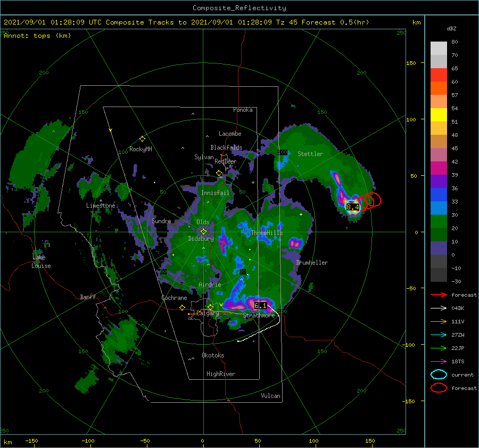Click the UTC Composite Tracks timestamp header

pyautogui.click(x=186, y=22)
